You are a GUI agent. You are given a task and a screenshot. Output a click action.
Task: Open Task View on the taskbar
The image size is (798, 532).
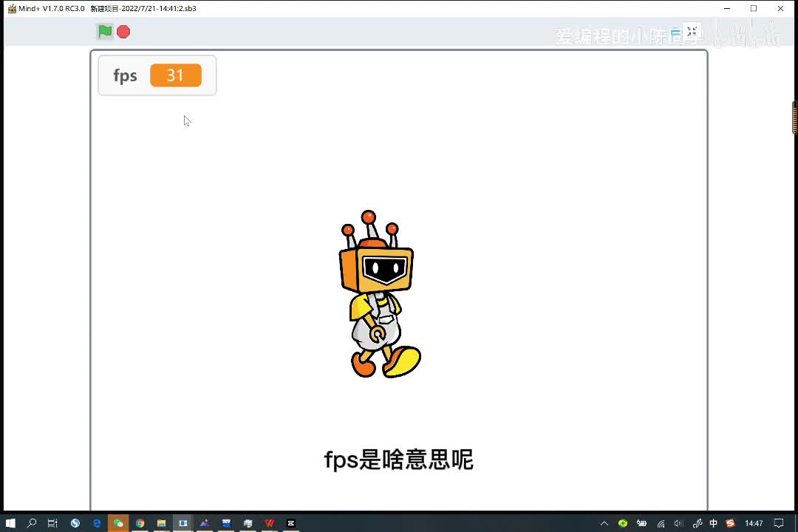tap(52, 523)
